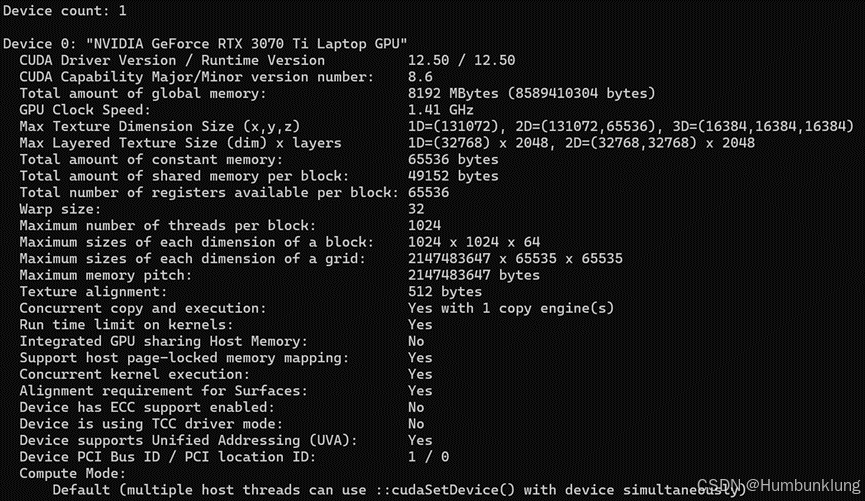Click the constant memory value 65536 bytes
Screen dimensions: 865x501
tap(453, 159)
